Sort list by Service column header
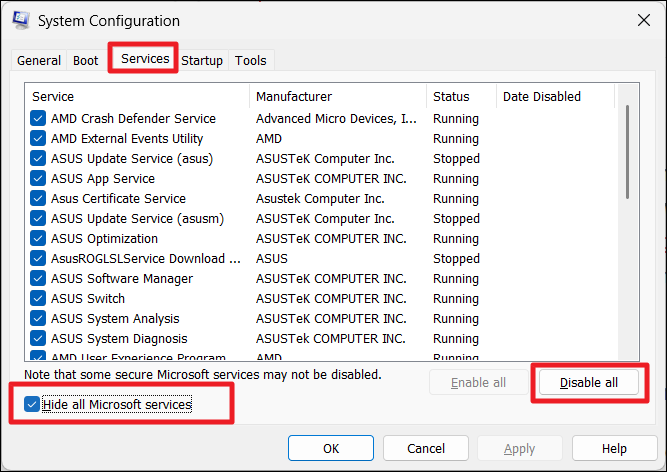The height and width of the screenshot is (472, 667). 138,97
